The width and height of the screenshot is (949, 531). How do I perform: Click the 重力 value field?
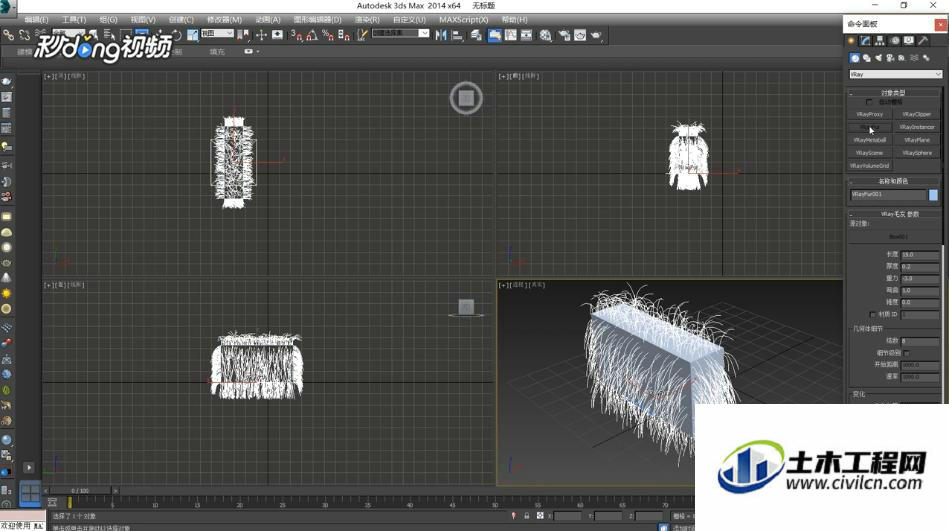coord(920,279)
